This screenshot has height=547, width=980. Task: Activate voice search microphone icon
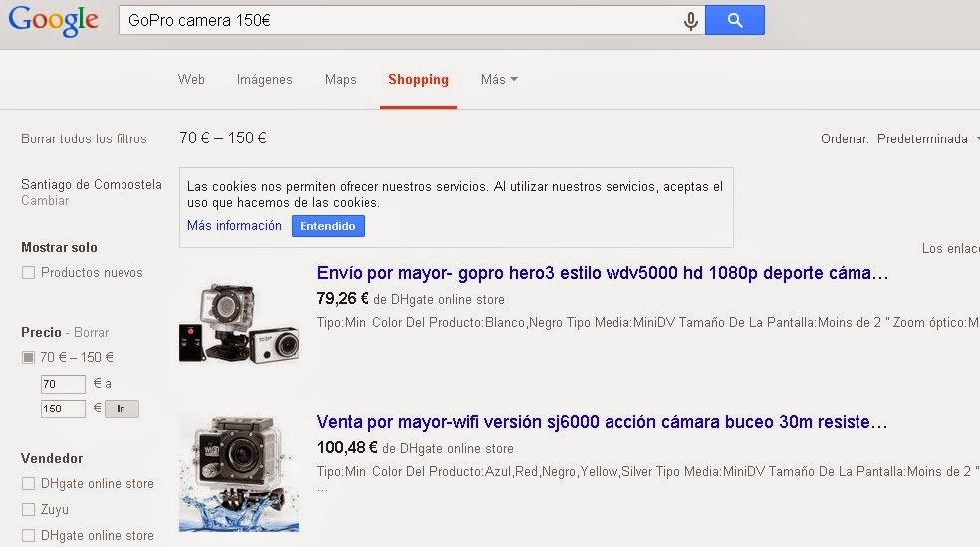(690, 21)
